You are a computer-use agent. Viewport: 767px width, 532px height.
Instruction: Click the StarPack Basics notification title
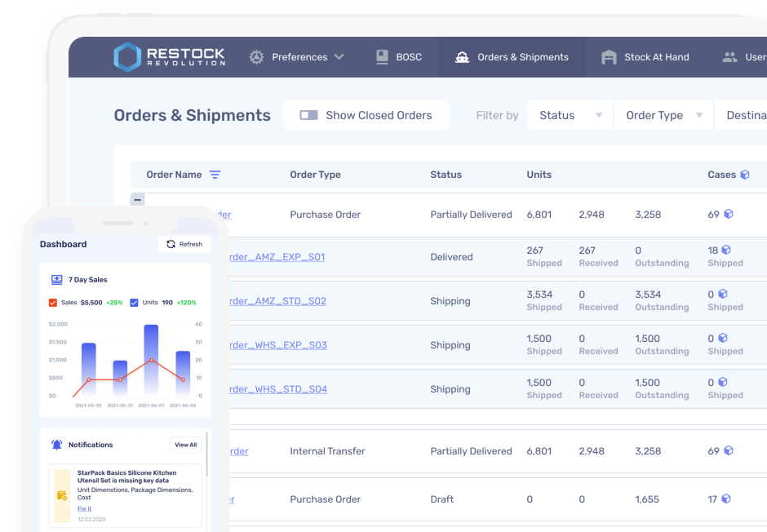[126, 477]
